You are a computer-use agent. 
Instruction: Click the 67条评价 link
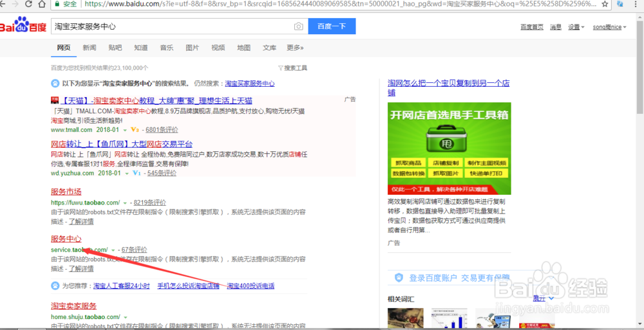click(x=135, y=250)
